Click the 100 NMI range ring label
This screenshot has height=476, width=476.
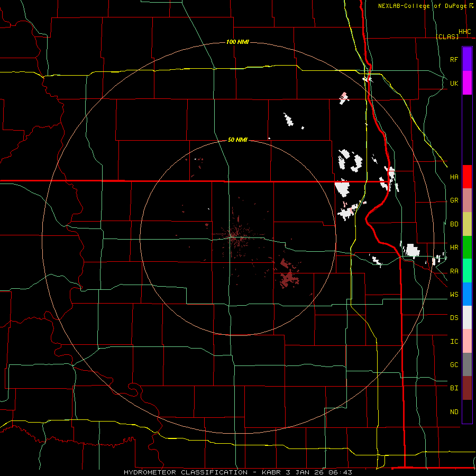[x=237, y=42]
